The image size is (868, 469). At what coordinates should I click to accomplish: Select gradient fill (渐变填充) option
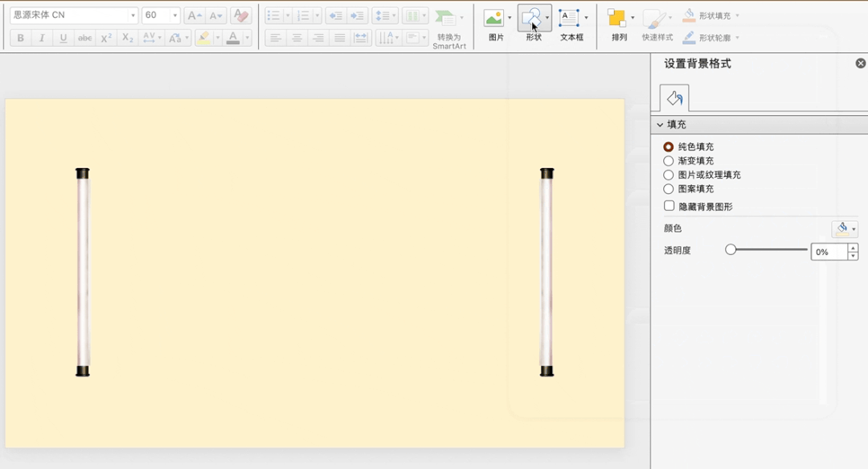(669, 161)
